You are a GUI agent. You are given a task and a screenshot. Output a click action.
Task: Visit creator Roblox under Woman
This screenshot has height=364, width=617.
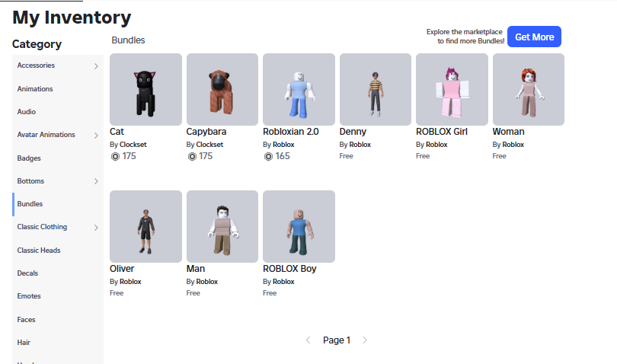point(513,145)
